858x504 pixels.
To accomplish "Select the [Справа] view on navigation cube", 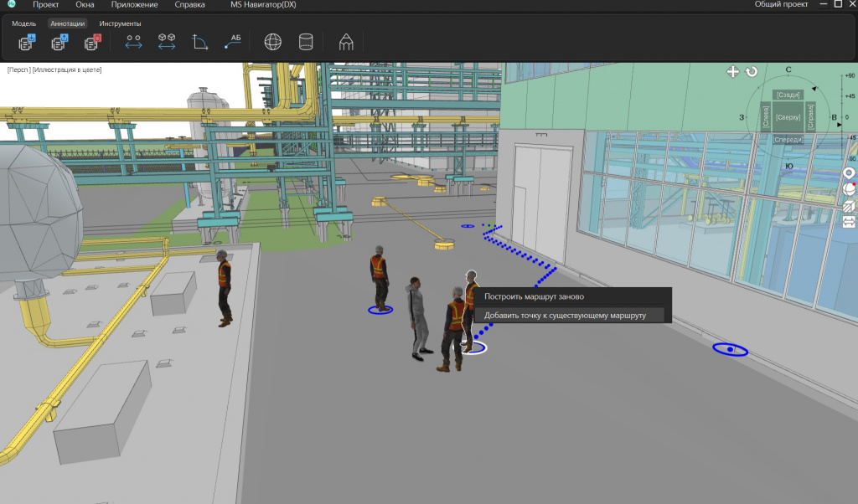I will (810, 117).
